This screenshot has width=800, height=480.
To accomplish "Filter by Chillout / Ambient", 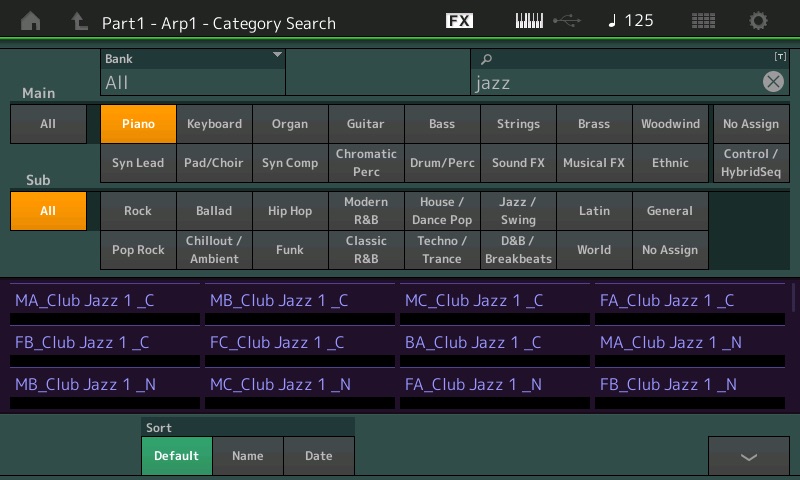I will (x=214, y=250).
